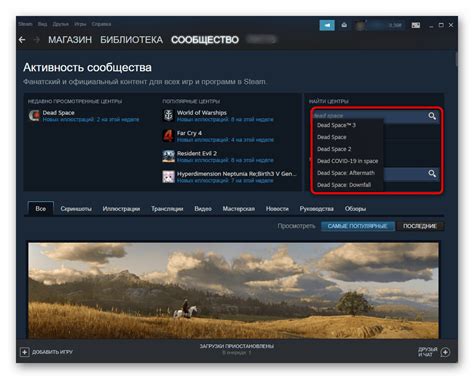This screenshot has width=474, height=379.
Task: Click the lower search magnifier icon
Action: [x=432, y=173]
